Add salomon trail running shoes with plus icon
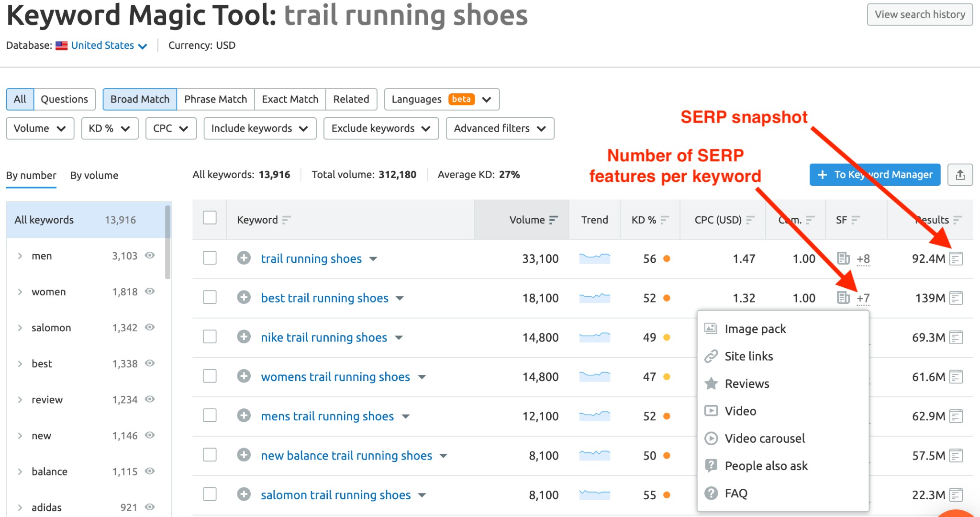The width and height of the screenshot is (980, 517). click(x=244, y=494)
